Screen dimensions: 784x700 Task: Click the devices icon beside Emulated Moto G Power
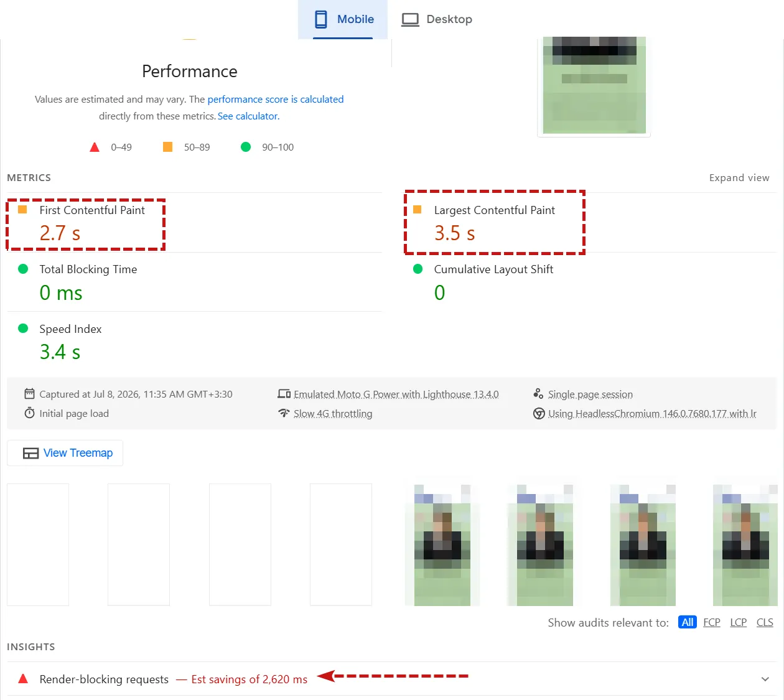pyautogui.click(x=284, y=394)
